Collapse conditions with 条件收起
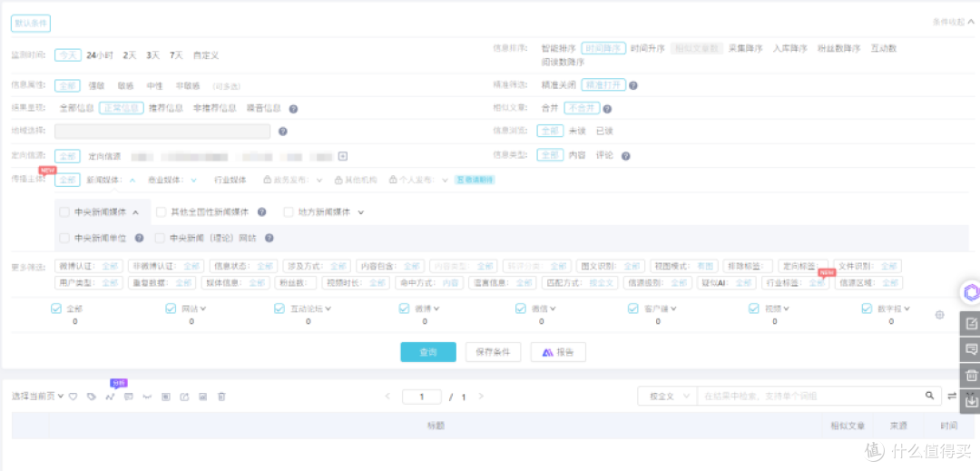 pyautogui.click(x=953, y=22)
